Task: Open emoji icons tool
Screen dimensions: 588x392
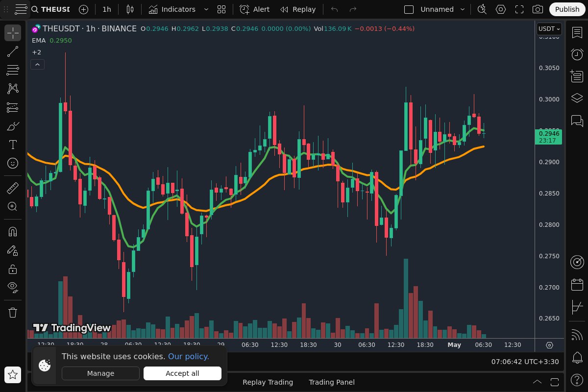Action: pyautogui.click(x=13, y=163)
